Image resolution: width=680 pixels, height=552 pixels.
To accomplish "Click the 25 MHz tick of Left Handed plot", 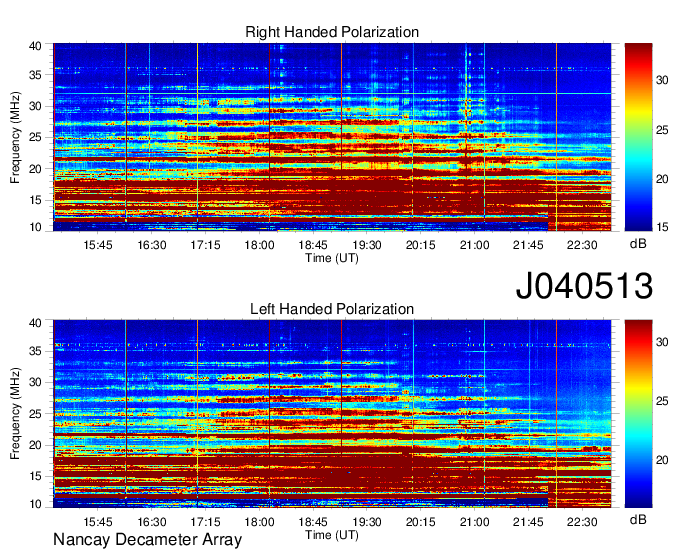I will point(35,414).
